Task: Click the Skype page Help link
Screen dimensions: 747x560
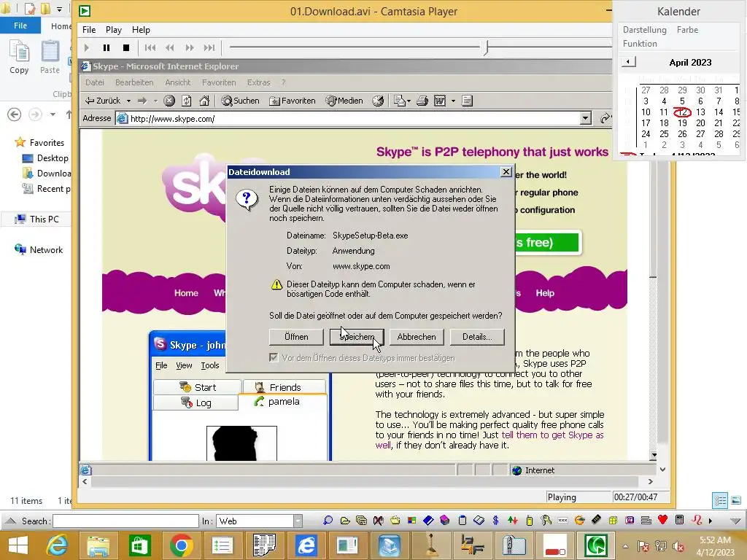Action: point(545,293)
